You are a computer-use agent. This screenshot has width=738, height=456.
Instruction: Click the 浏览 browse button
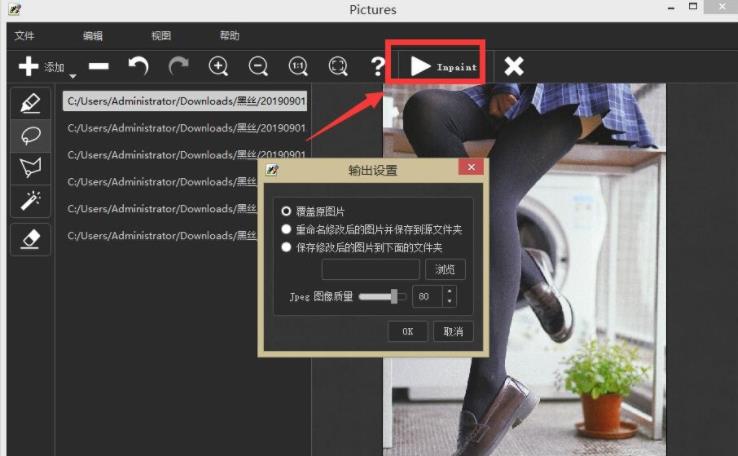(445, 270)
